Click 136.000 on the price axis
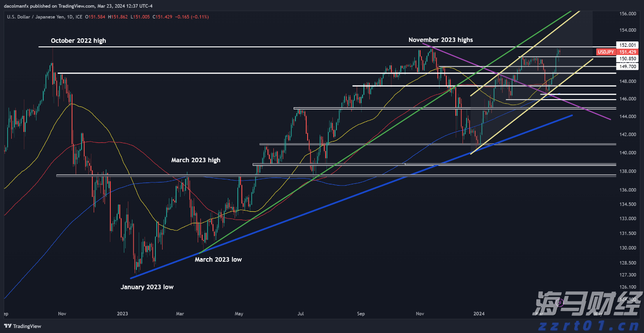The image size is (644, 333). coord(627,190)
